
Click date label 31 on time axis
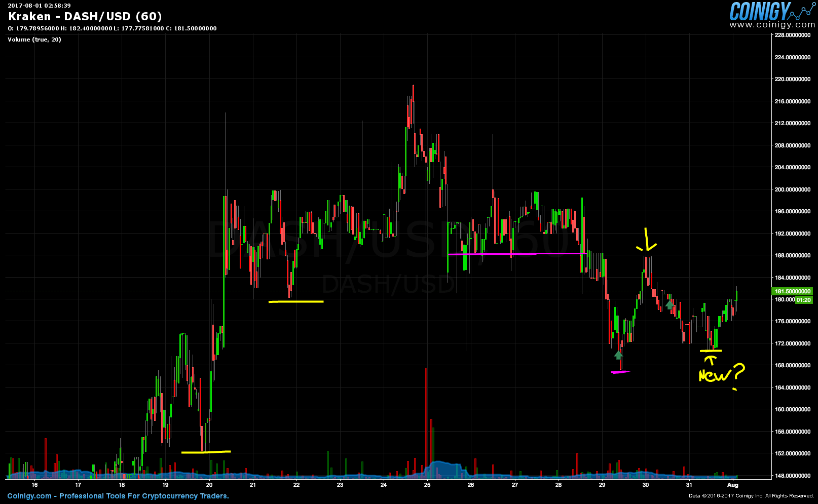[x=689, y=485]
